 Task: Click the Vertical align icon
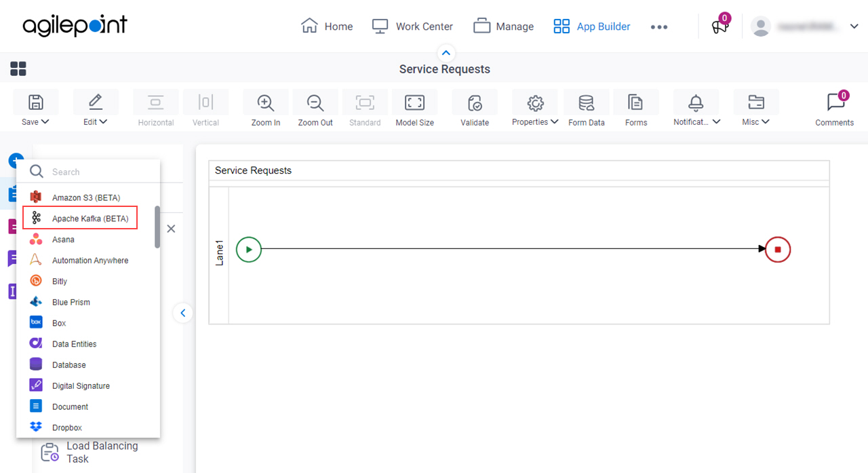(x=205, y=102)
